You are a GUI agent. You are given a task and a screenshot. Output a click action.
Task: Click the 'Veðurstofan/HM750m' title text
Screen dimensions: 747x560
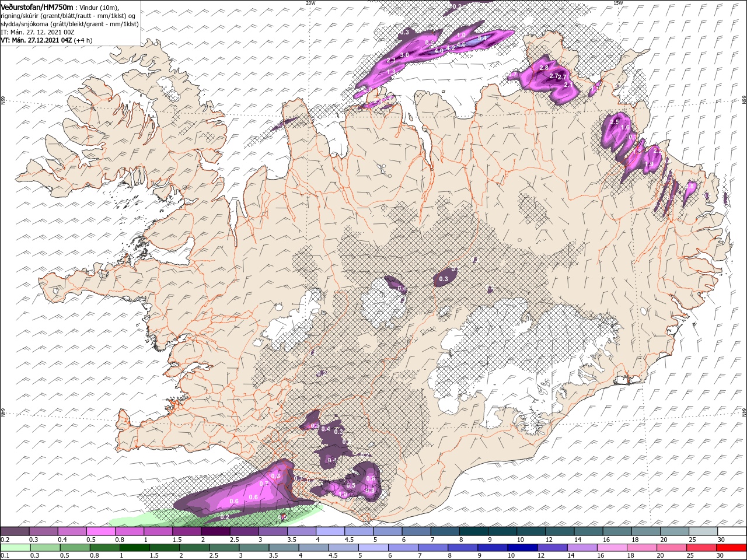37,6
